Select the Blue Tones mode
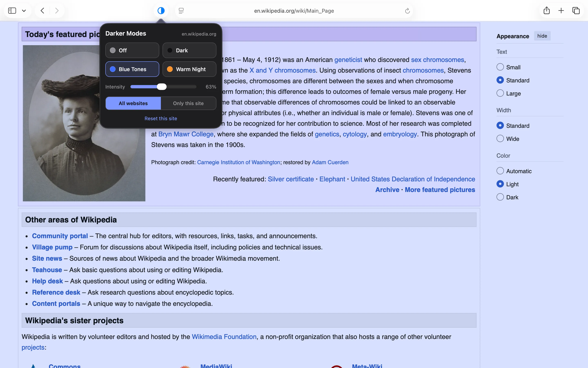588x368 pixels. [x=132, y=69]
